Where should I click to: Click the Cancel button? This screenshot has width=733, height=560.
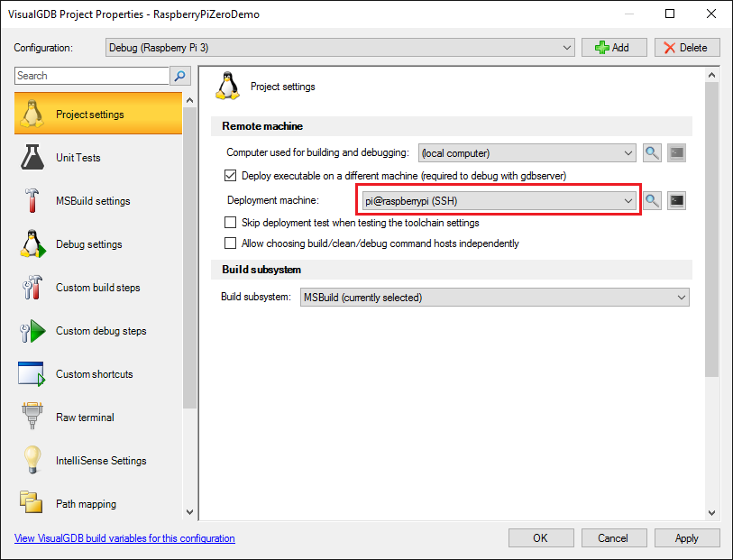click(614, 538)
